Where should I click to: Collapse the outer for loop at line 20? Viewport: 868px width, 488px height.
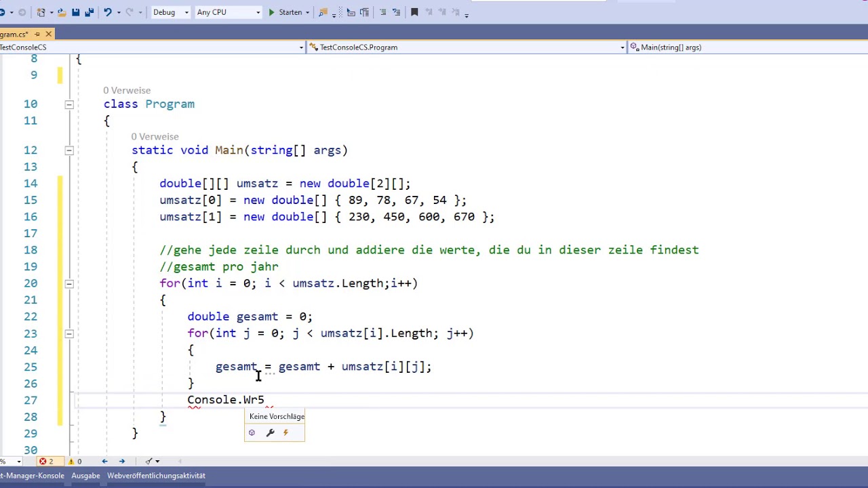click(68, 283)
